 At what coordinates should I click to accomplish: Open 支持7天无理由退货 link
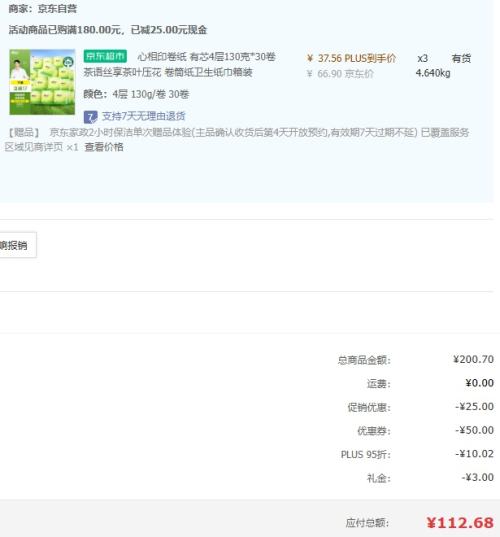[143, 116]
